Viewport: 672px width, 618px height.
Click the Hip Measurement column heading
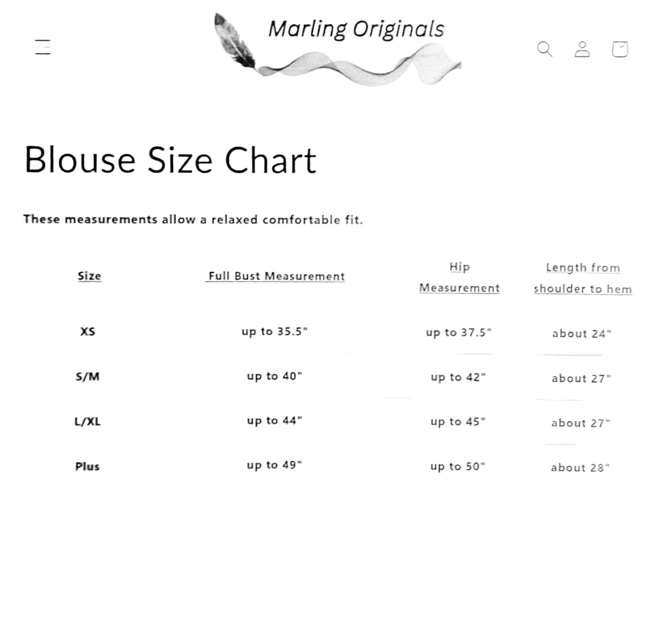[459, 277]
